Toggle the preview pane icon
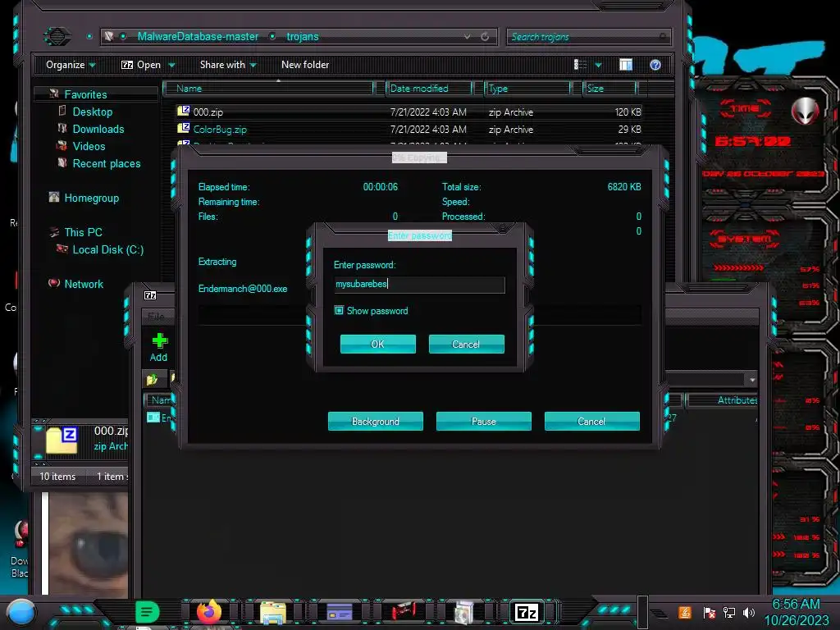This screenshot has height=630, width=840. [626, 65]
